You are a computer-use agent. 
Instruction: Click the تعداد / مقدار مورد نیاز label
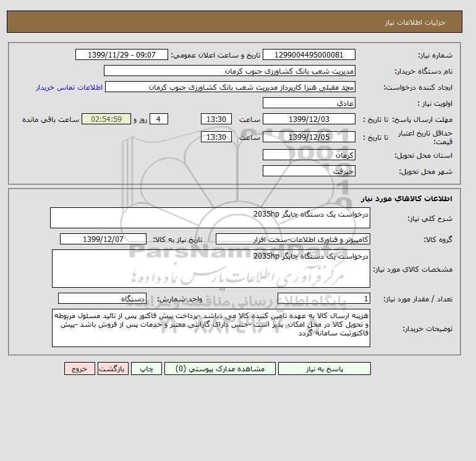pos(418,299)
